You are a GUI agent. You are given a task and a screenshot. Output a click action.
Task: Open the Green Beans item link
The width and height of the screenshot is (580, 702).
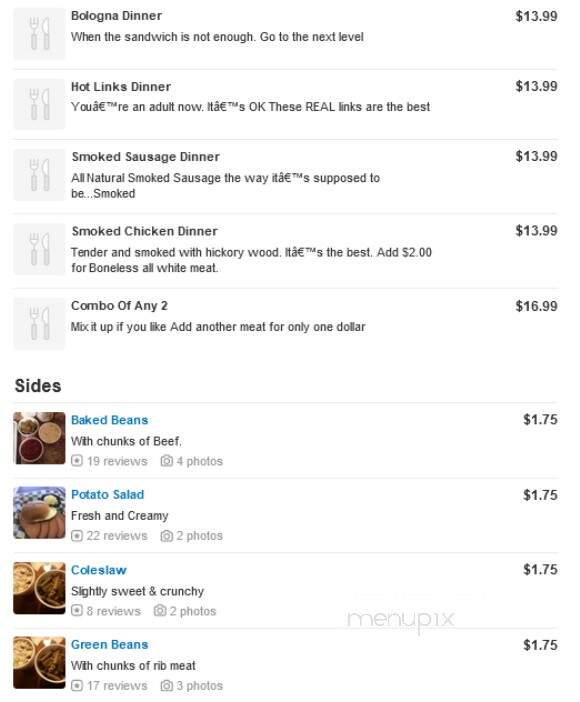click(110, 645)
